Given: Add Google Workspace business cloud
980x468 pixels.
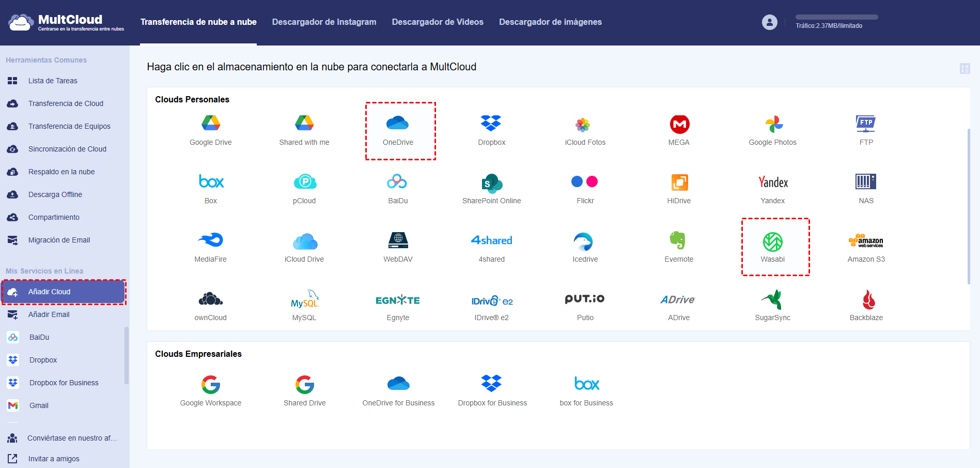Looking at the screenshot, I should (x=210, y=391).
